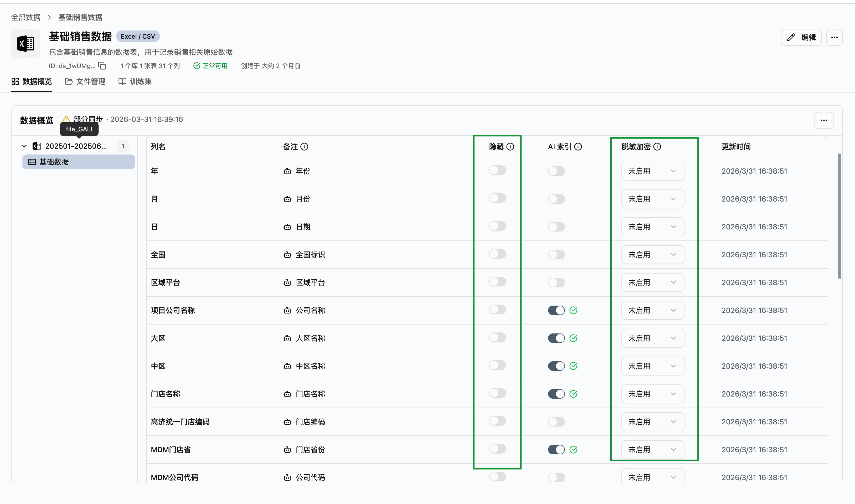
Task: Click the Excel file icon beside the title
Action: pyautogui.click(x=26, y=43)
